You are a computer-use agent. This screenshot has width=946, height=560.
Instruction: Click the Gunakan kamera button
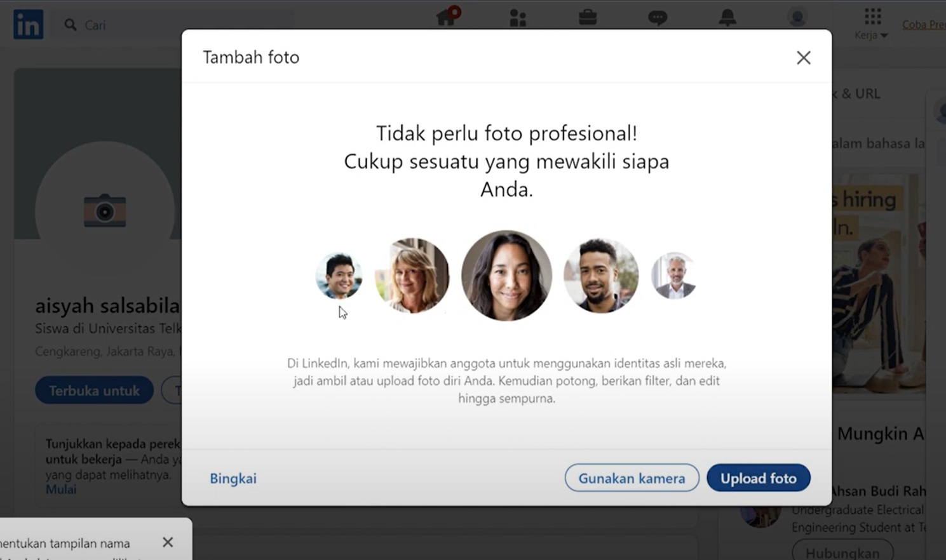tap(632, 478)
